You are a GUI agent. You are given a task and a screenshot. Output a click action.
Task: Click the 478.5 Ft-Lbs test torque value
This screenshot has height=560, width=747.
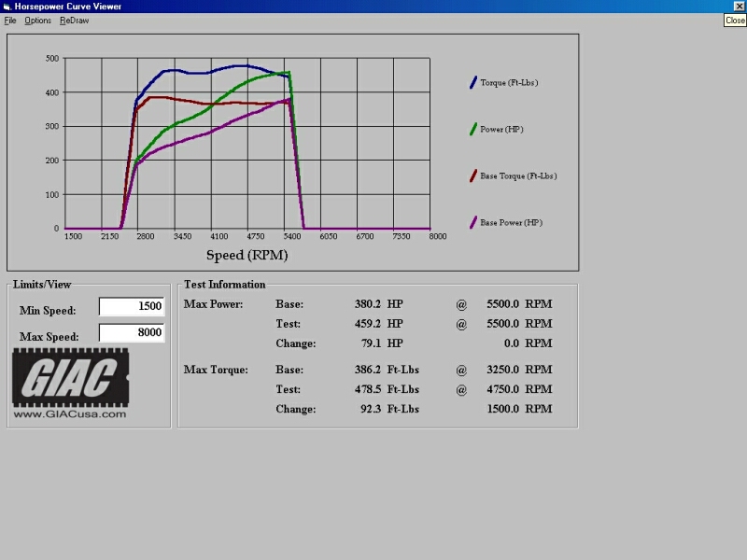tap(387, 389)
